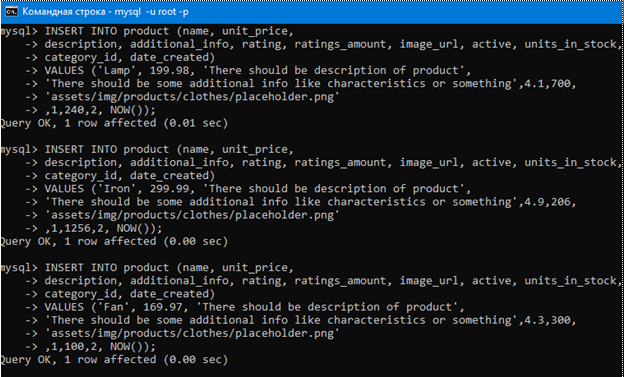This screenshot has height=377, width=624.
Task: Click the rating values 4.9,206
Action: click(x=547, y=202)
